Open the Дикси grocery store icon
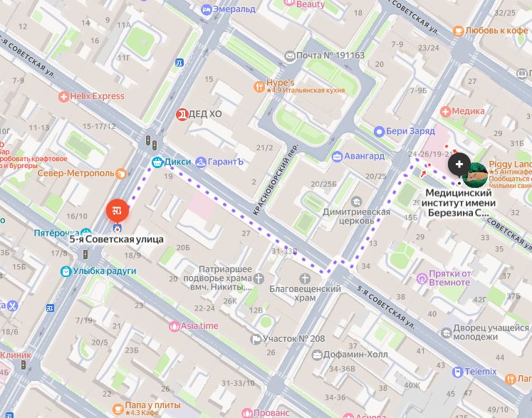532x418 pixels. tap(157, 162)
